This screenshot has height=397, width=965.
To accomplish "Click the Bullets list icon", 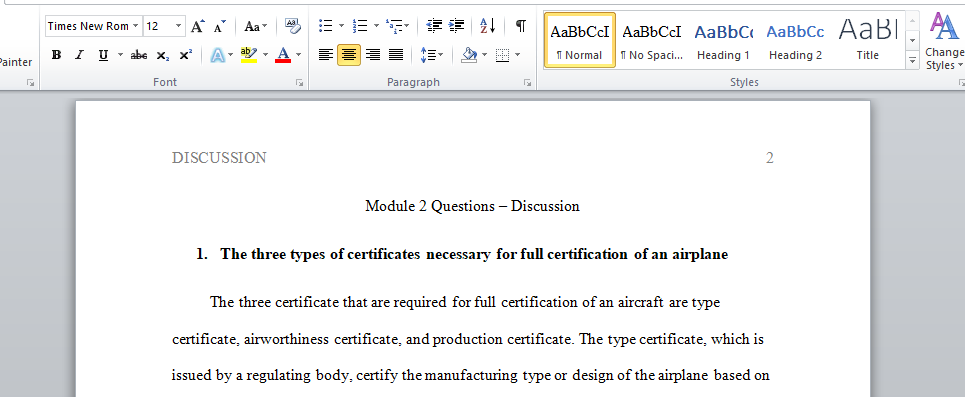I will pos(326,26).
